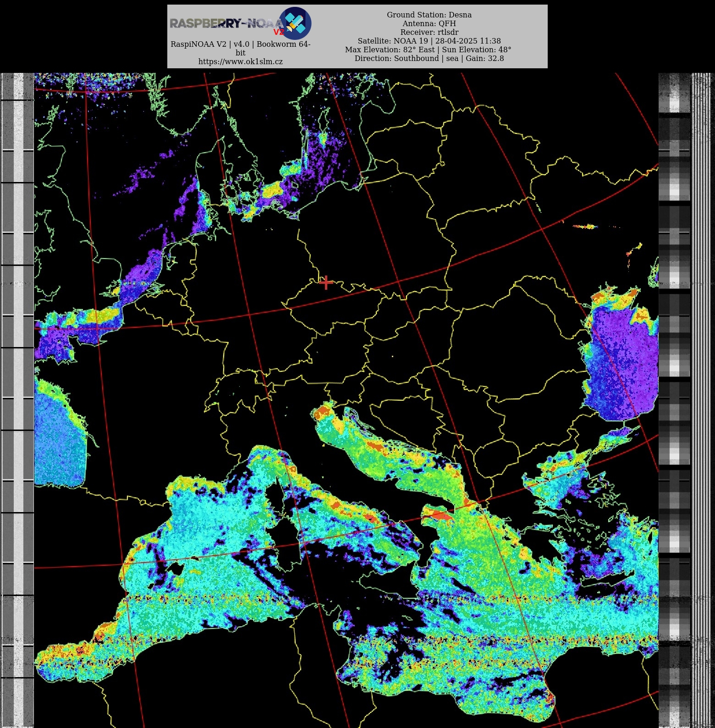The image size is (715, 728).
Task: Open the https://www.ok1slm.cz link
Action: [x=240, y=61]
